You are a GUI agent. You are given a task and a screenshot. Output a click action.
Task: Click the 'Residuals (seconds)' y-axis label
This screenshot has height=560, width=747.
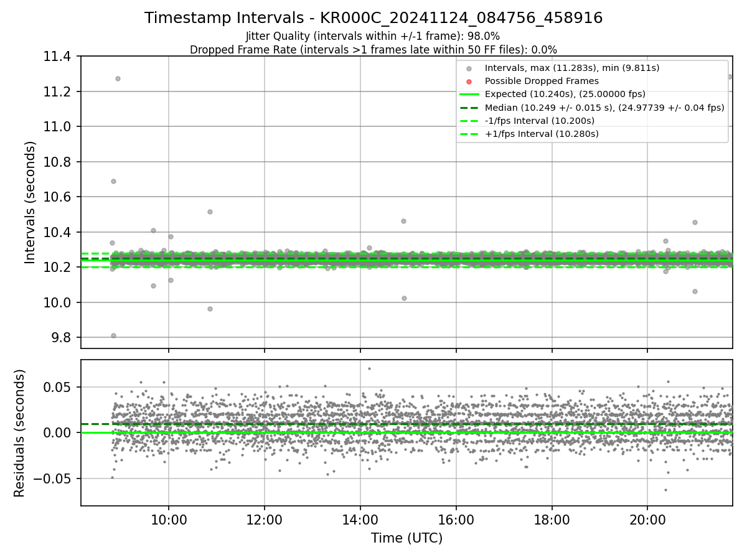tap(20, 433)
